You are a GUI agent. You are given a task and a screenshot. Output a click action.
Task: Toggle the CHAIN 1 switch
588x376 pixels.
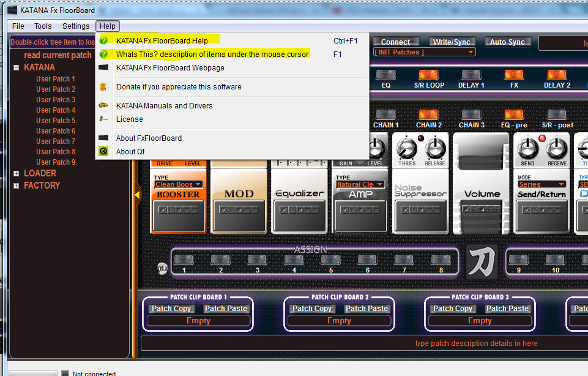coord(385,114)
